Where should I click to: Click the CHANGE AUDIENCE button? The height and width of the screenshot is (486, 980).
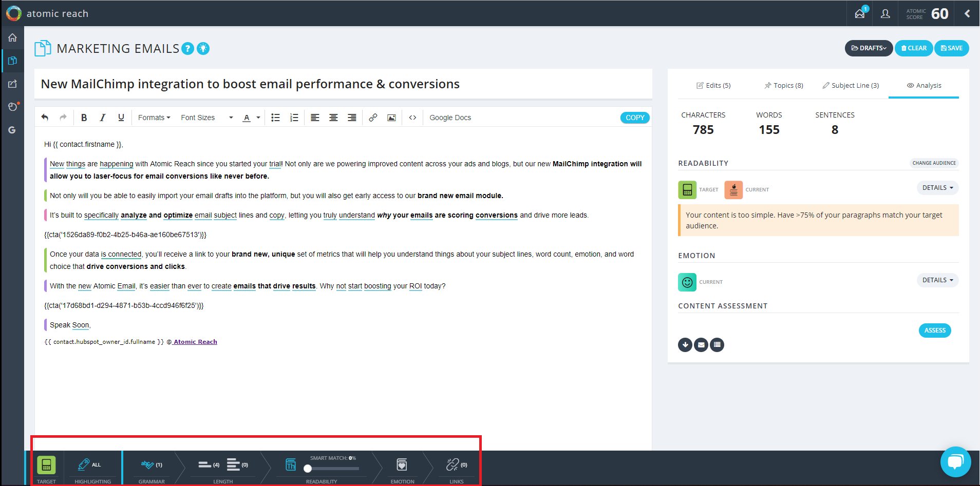pyautogui.click(x=934, y=163)
